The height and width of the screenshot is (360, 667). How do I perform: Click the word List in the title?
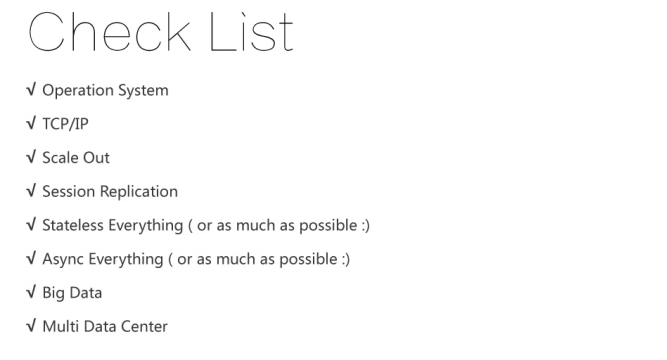click(251, 32)
